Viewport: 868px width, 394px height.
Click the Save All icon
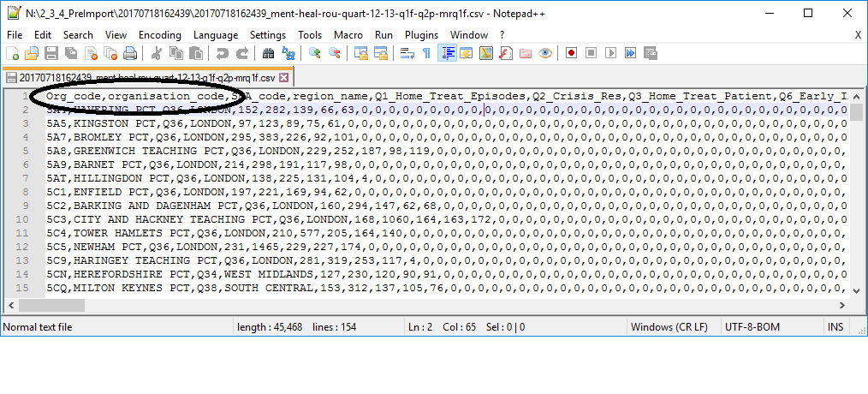[x=70, y=53]
